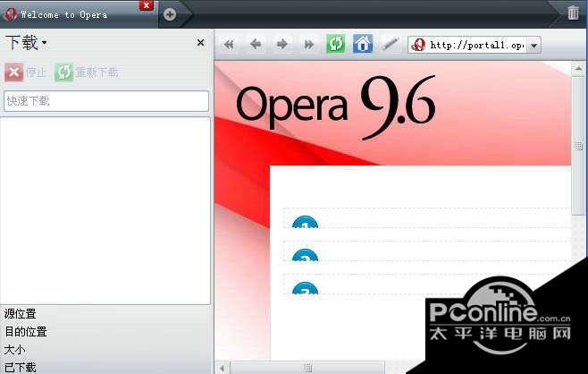The image size is (588, 374).
Task: Click the Rewind navigation button
Action: tap(229, 45)
